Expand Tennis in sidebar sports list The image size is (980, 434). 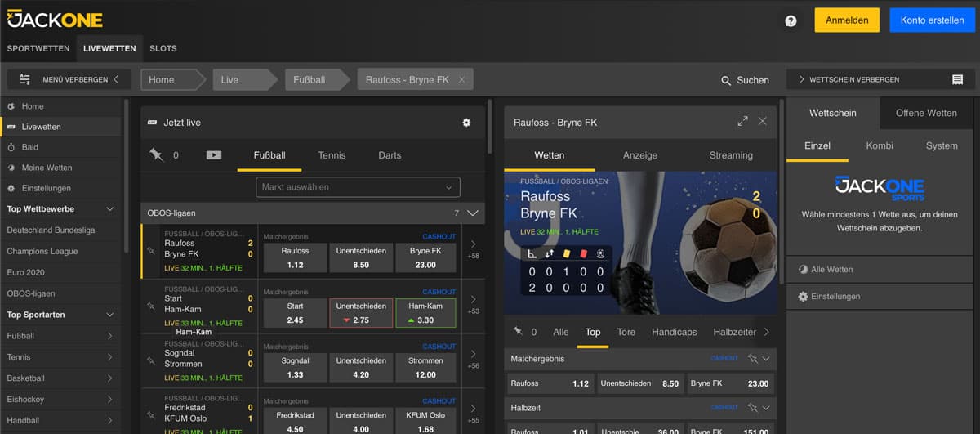(x=110, y=357)
